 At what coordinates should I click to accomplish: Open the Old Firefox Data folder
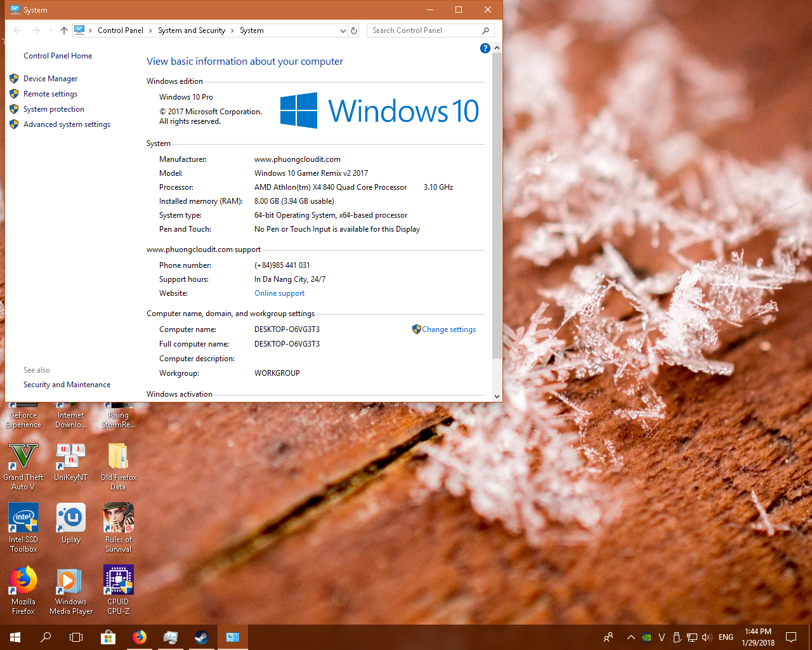[x=118, y=467]
